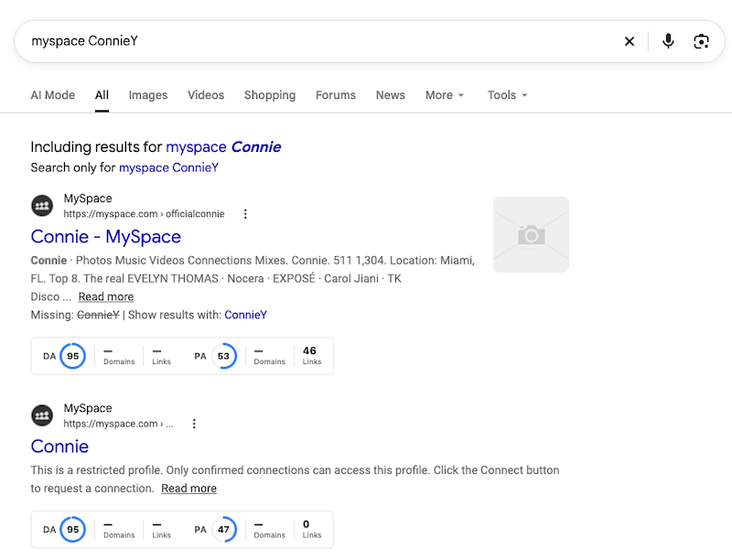This screenshot has width=732, height=560.
Task: Search only for myspace ConnieY link
Action: tap(168, 167)
